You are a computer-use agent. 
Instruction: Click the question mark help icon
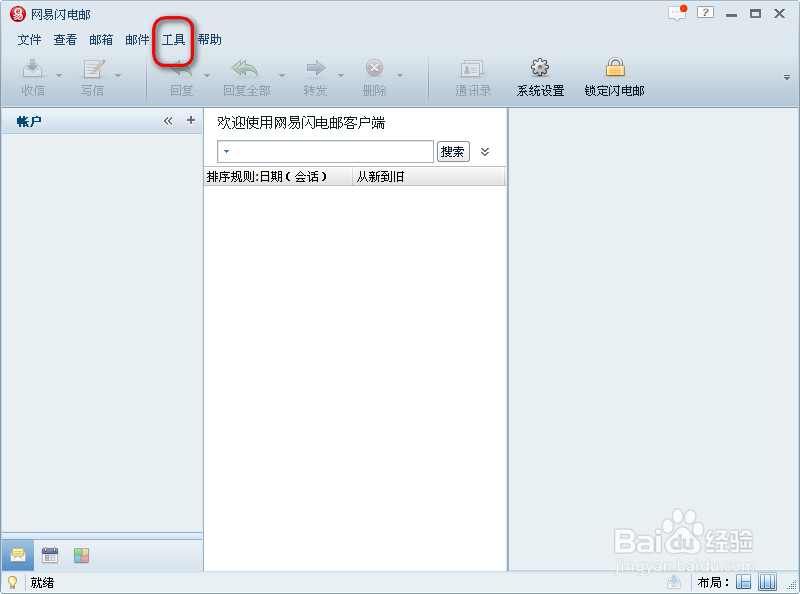(705, 12)
